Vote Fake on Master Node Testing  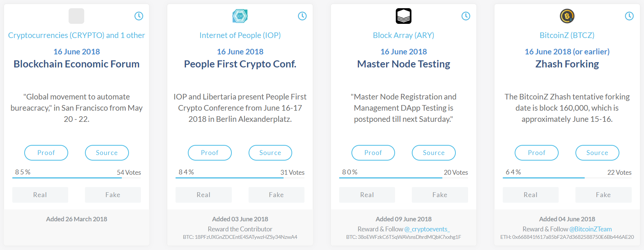(x=440, y=195)
